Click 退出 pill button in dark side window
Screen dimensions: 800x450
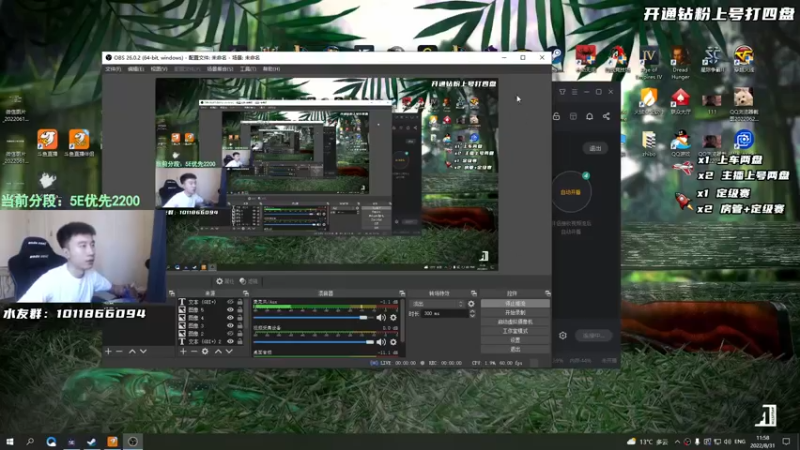tap(595, 148)
